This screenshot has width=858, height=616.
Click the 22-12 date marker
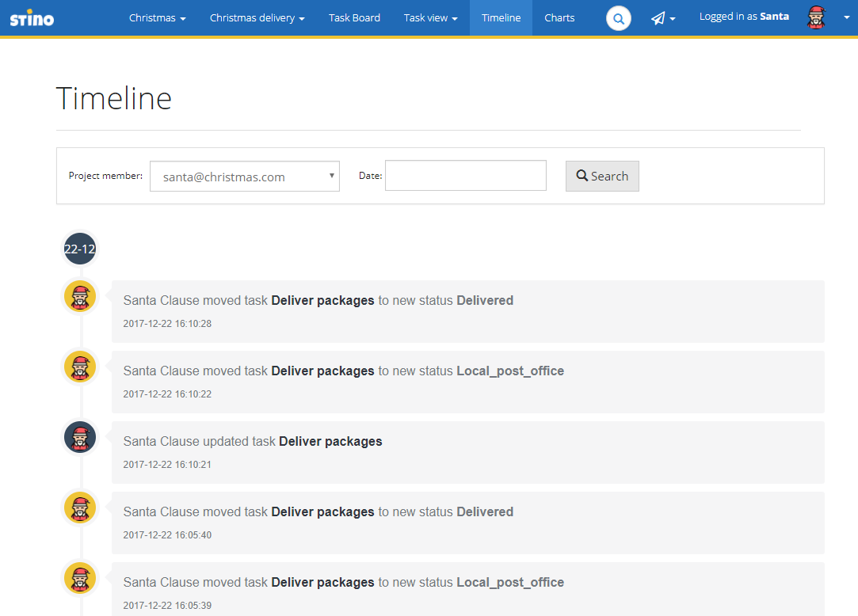pyautogui.click(x=80, y=249)
